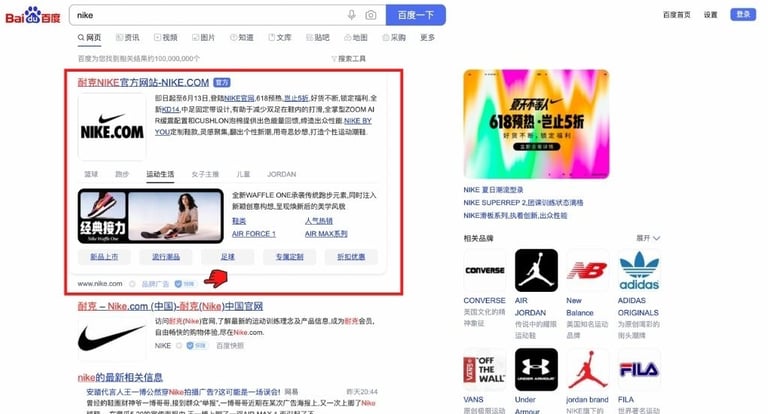Click shield badge beside 品牌广告

pos(185,284)
